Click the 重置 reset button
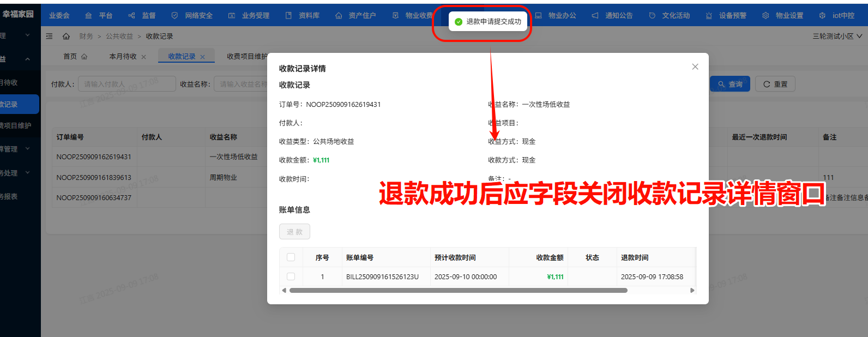The height and width of the screenshot is (337, 868). click(775, 84)
